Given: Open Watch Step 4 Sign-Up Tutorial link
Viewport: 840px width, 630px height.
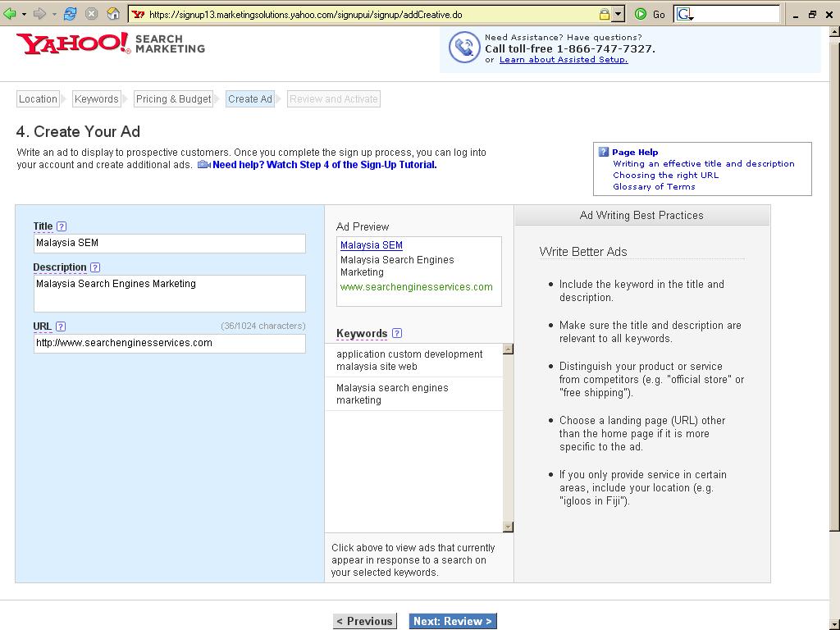Looking at the screenshot, I should (325, 165).
